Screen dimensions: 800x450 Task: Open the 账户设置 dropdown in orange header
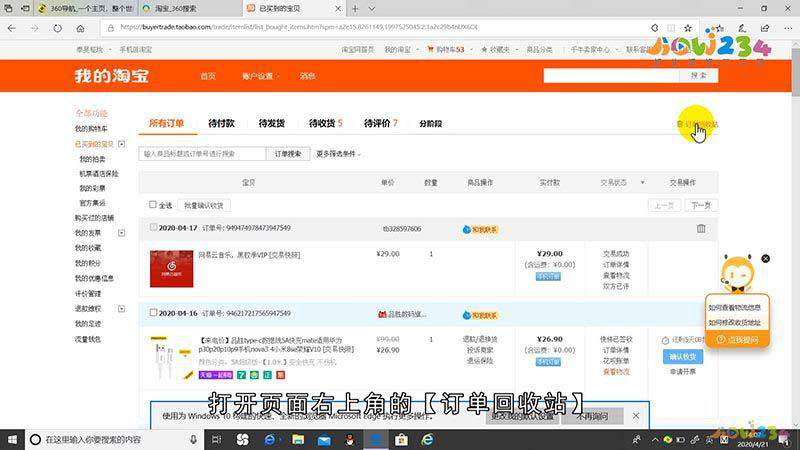260,76
